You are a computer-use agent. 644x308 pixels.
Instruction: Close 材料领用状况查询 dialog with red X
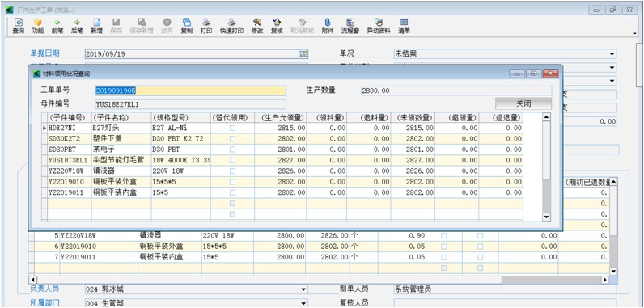click(x=550, y=74)
